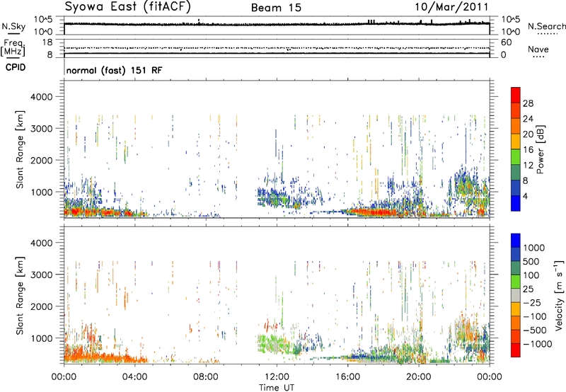Click the 'Velocity [m s-1]' colorbar label
The height and width of the screenshot is (392, 566).
click(x=559, y=295)
